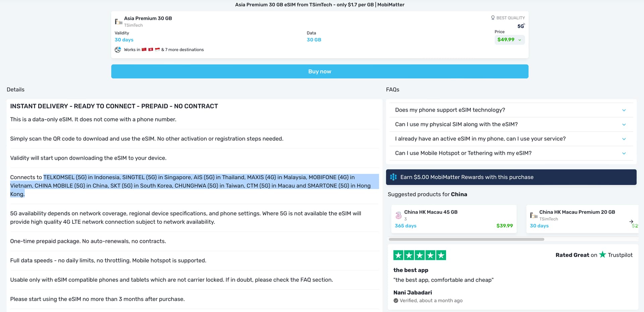Click the MobiMatter Rewards icon

[x=393, y=177]
